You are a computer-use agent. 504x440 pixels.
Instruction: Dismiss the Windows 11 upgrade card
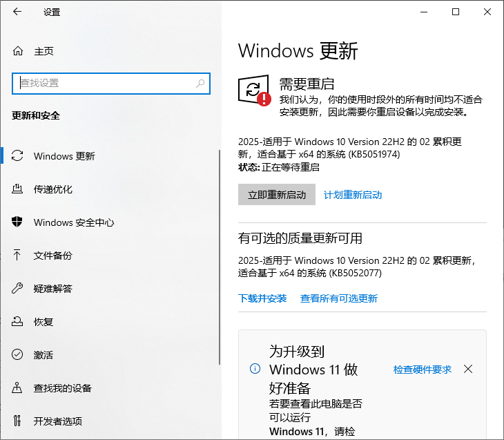pos(468,369)
